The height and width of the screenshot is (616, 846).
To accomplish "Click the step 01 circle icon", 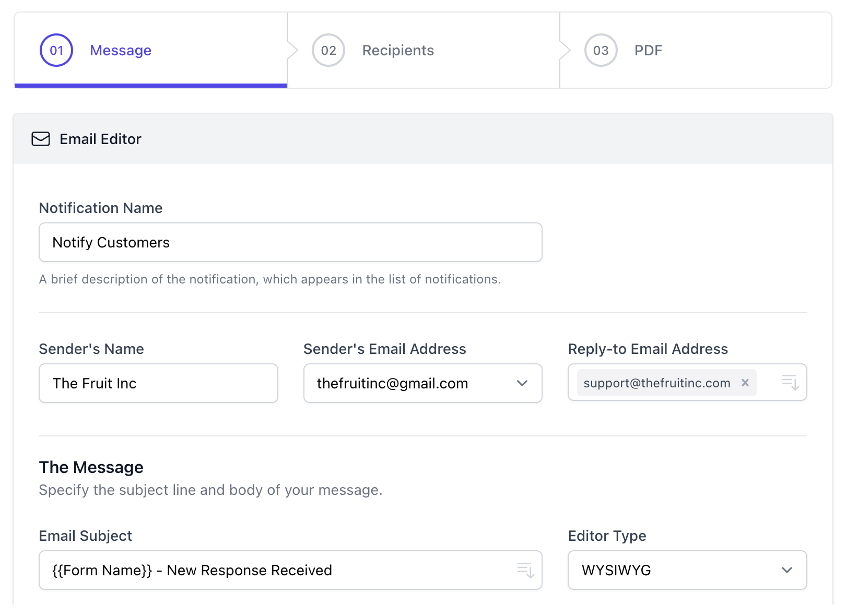I will pos(56,50).
